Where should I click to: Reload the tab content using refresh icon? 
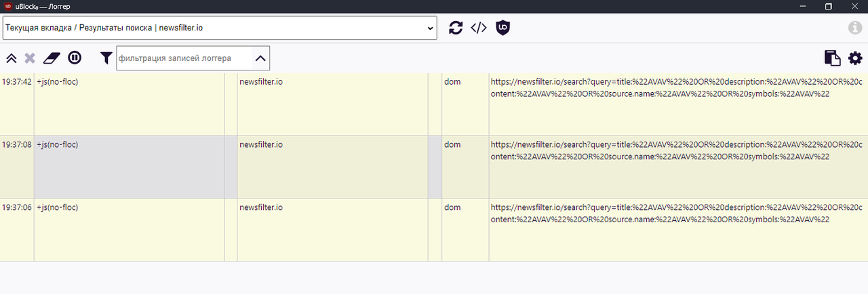point(456,28)
